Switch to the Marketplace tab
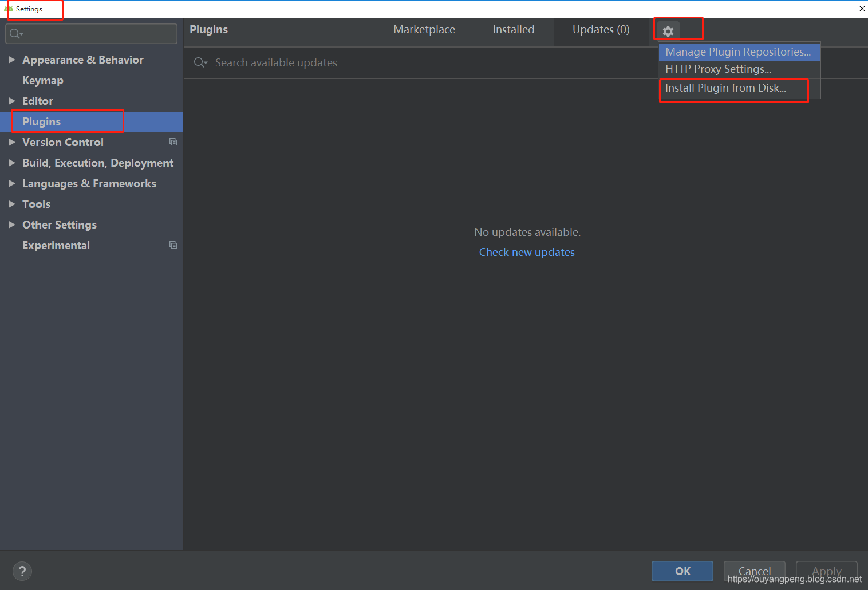Screen dimensions: 868x590 click(424, 30)
